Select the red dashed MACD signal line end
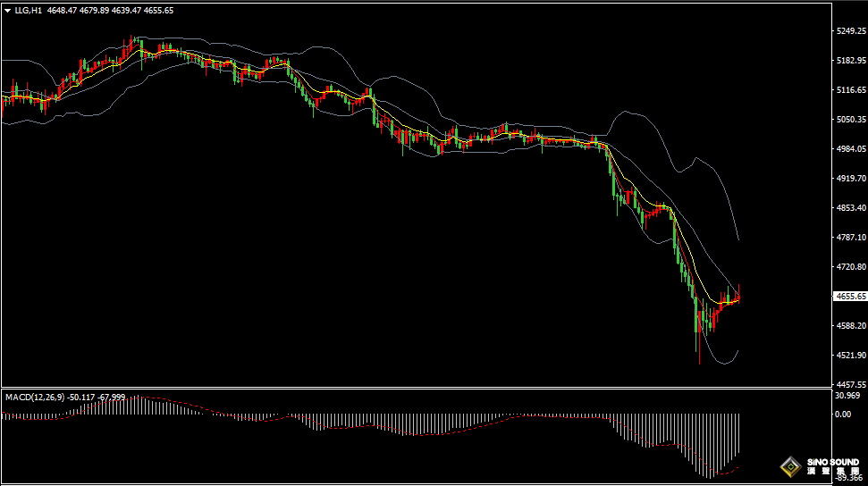 [x=737, y=465]
